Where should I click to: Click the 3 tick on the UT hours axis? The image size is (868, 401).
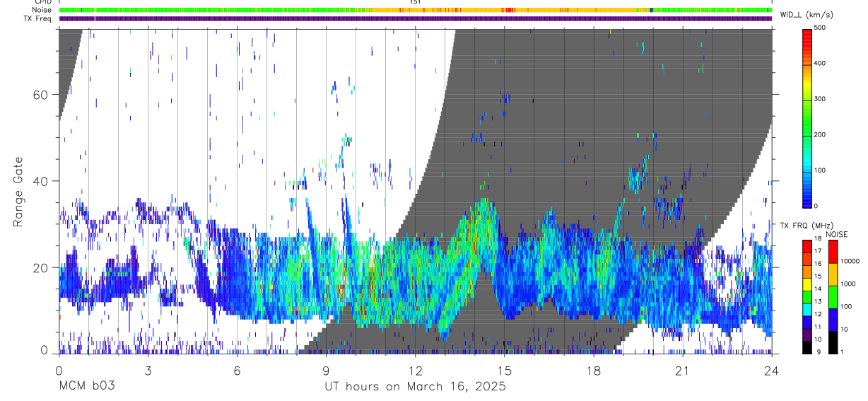(148, 371)
